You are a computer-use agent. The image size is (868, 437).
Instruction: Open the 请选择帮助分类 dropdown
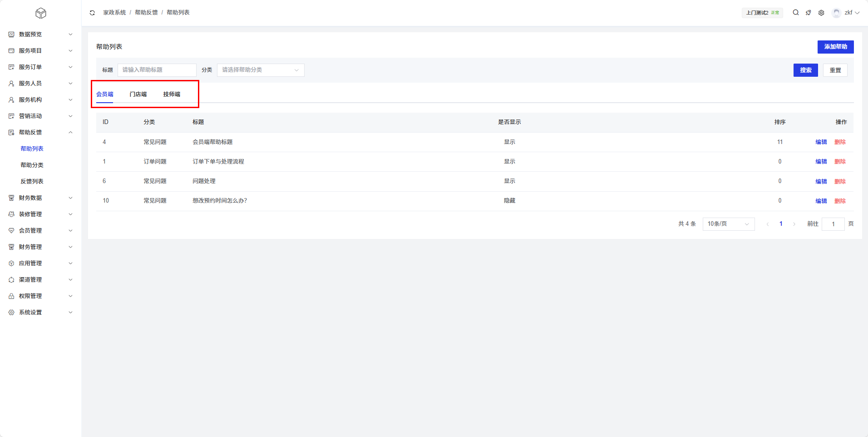pos(261,70)
